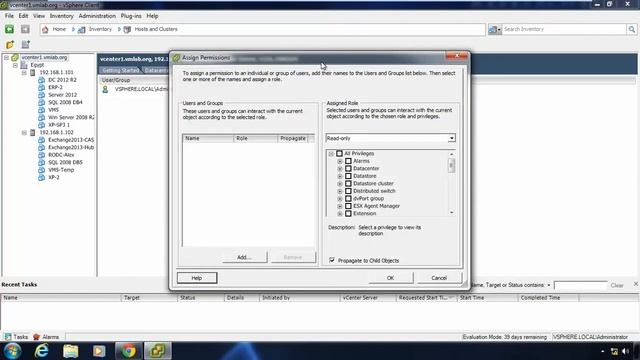
Task: Open the File menu
Action: click(9, 16)
